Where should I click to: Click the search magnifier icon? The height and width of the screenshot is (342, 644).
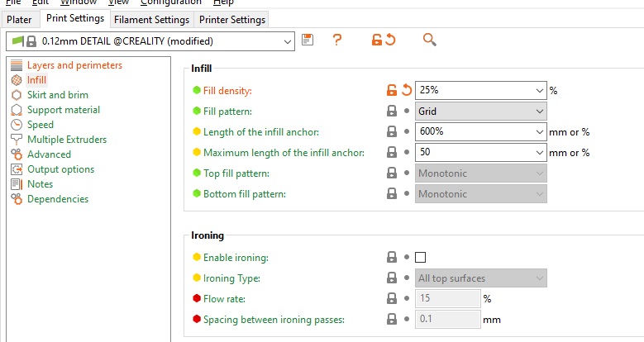pos(429,40)
